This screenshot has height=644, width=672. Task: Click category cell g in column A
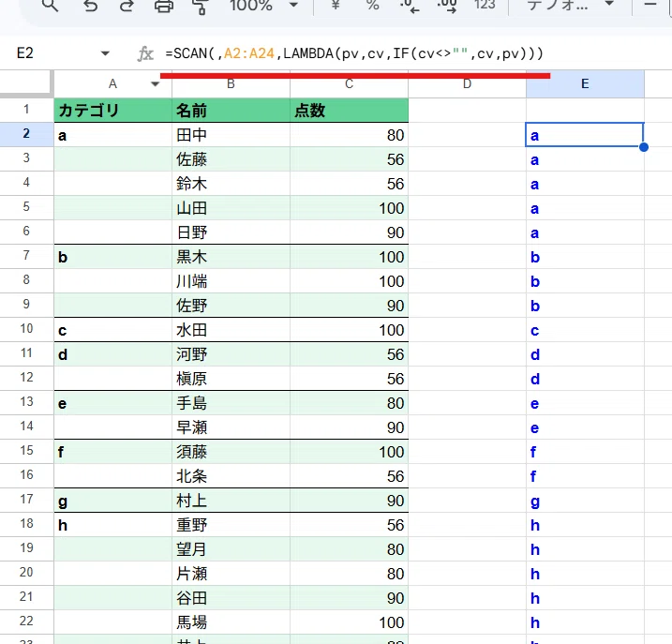point(112,501)
